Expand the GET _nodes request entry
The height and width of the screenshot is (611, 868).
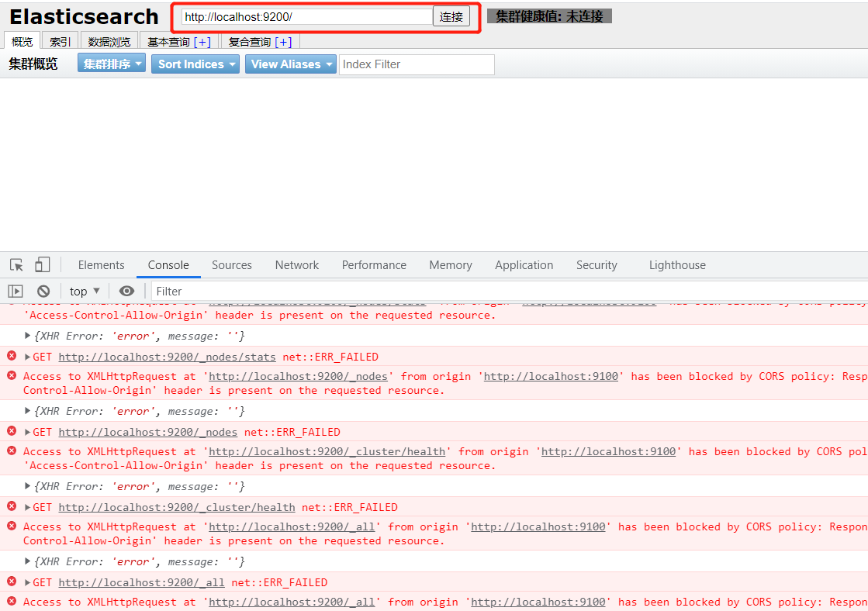coord(28,432)
